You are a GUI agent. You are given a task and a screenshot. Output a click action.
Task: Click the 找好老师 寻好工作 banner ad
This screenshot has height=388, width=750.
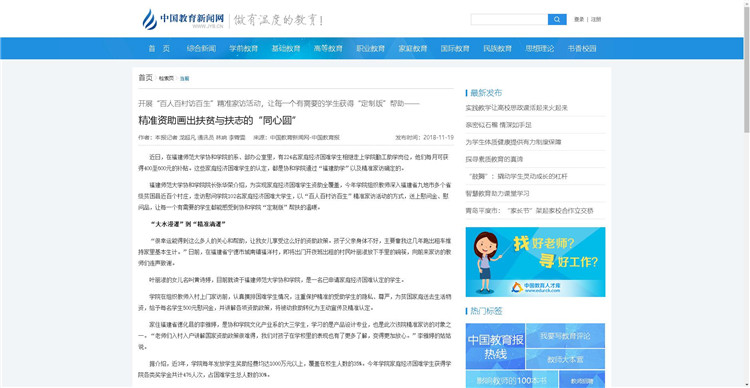tap(535, 262)
